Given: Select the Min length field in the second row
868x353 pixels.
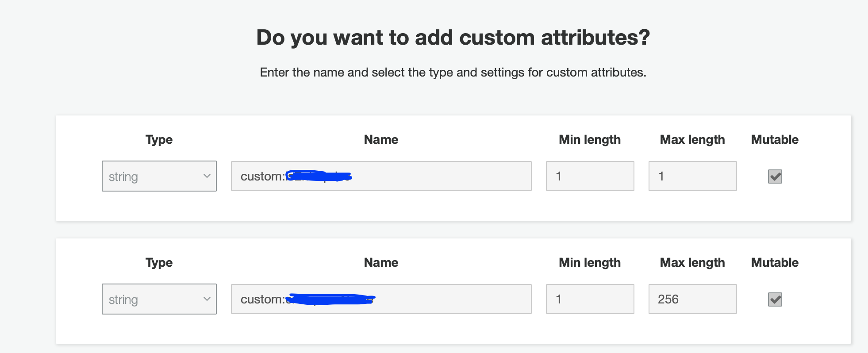Looking at the screenshot, I should coord(590,299).
